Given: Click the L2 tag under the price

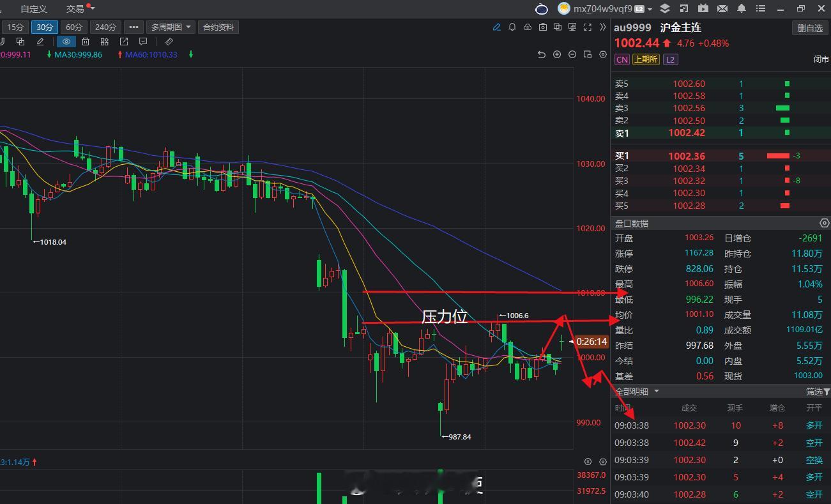Looking at the screenshot, I should pos(670,59).
